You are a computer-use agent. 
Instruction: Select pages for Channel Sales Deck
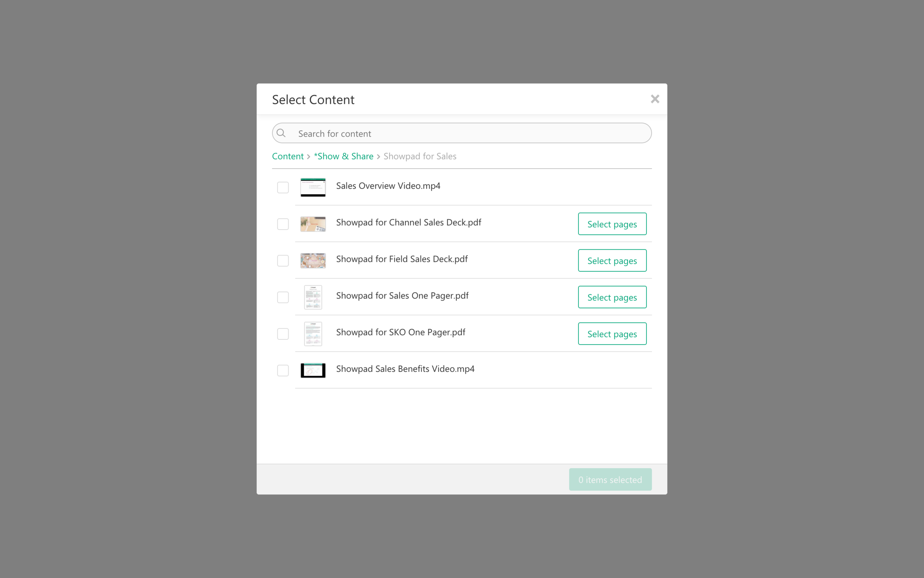click(612, 224)
